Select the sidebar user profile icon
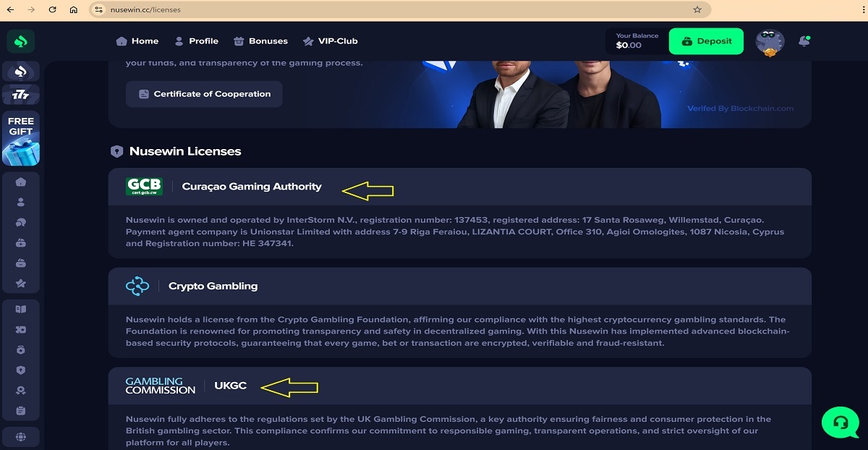 tap(21, 202)
